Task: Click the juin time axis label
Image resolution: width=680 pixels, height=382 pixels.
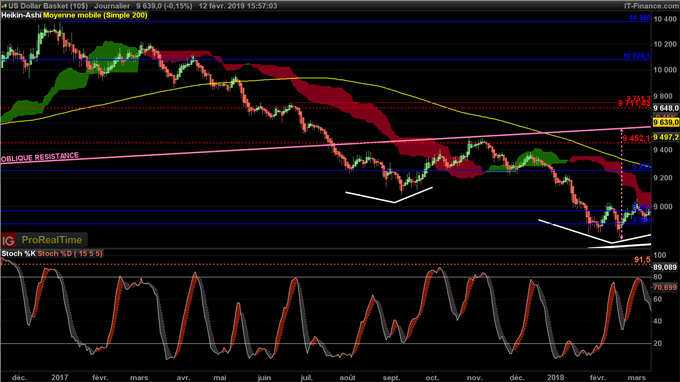Action: point(264,378)
